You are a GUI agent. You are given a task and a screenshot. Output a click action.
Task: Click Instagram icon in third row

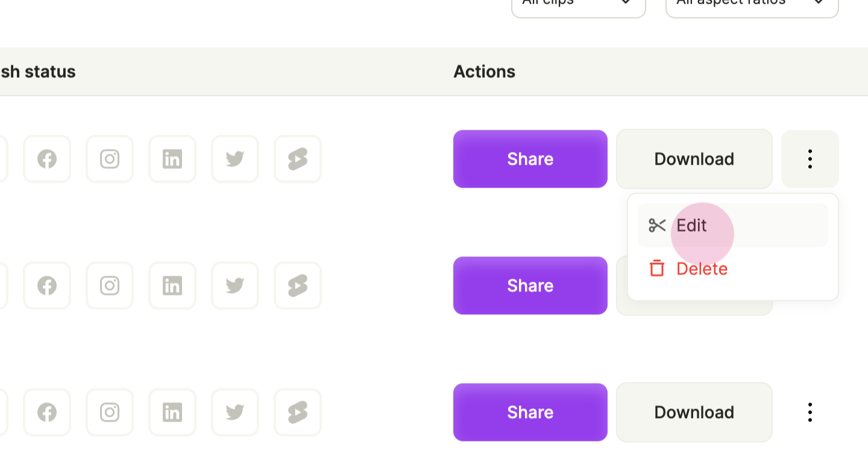tap(110, 413)
